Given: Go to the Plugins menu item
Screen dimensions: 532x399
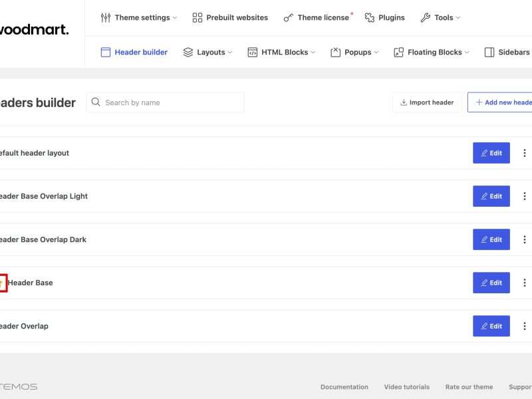Looking at the screenshot, I should click(384, 18).
